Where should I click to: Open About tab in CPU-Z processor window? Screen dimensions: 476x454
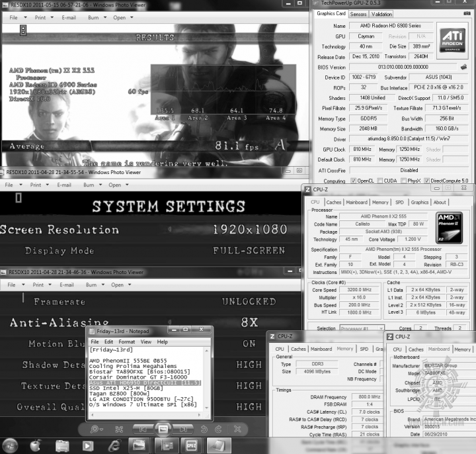(x=440, y=202)
